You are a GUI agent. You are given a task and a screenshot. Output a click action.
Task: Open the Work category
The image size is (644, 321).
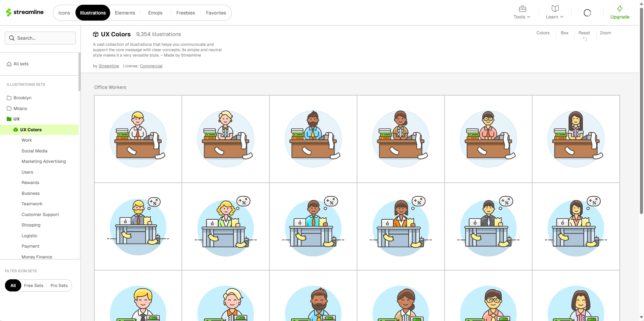coord(27,140)
